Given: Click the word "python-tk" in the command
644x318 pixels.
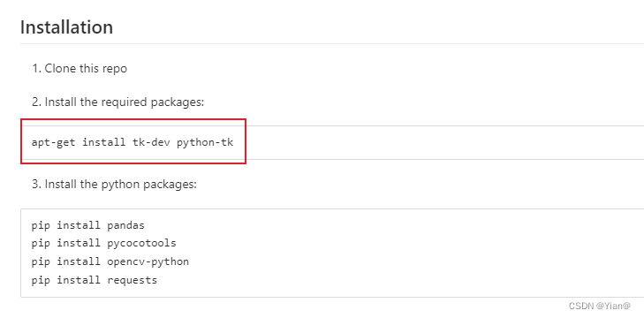Looking at the screenshot, I should point(205,142).
